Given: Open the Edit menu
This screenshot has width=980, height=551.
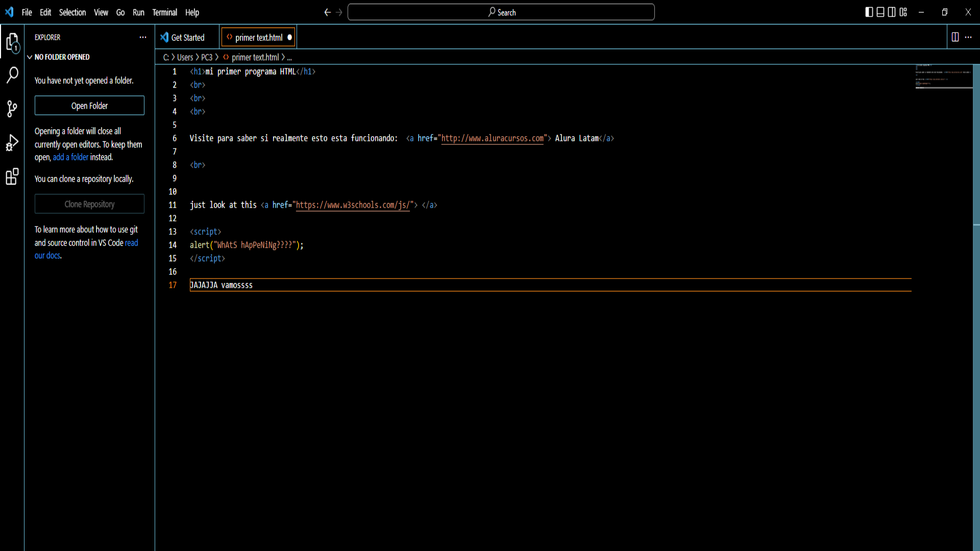Looking at the screenshot, I should pyautogui.click(x=45, y=12).
